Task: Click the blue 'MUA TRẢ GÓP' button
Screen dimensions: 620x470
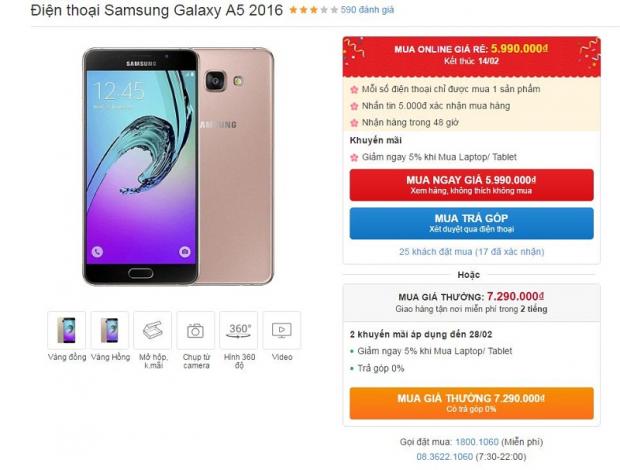Action: pyautogui.click(x=471, y=223)
